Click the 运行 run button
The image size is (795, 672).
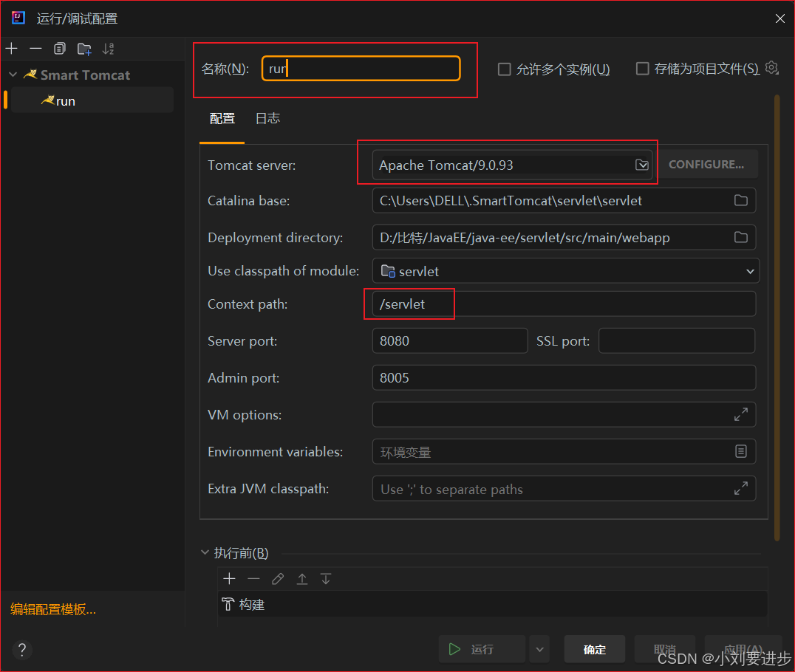[x=482, y=649]
